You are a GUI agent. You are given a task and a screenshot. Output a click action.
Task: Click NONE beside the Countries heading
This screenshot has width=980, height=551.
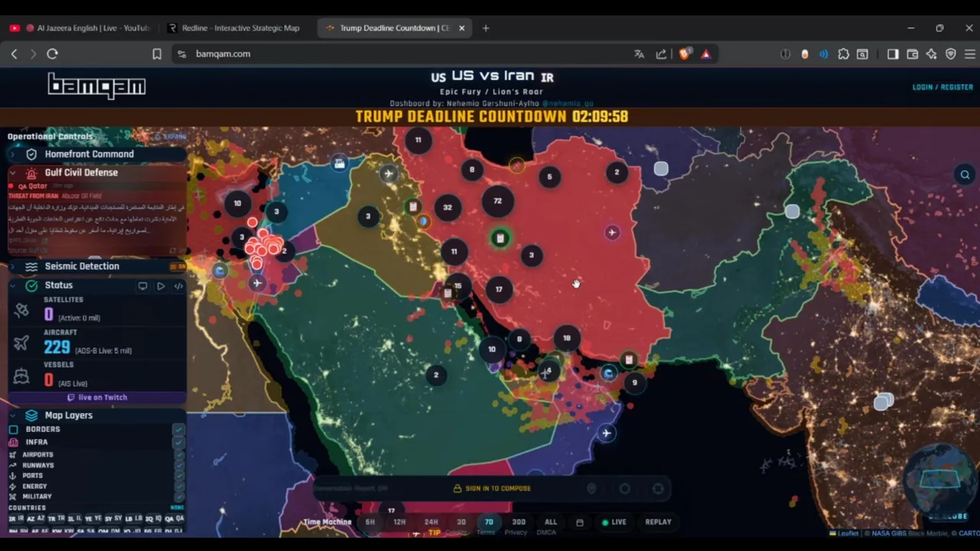point(177,507)
